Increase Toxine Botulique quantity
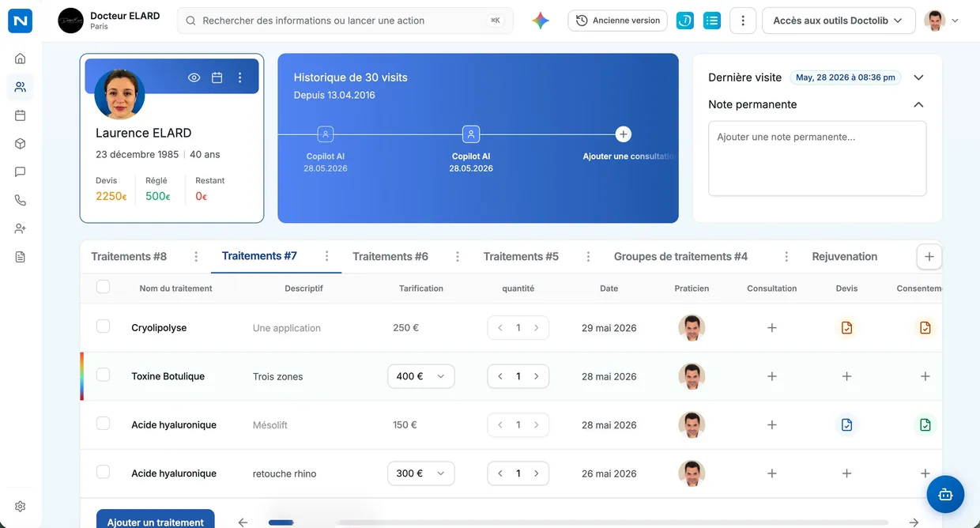 (537, 376)
